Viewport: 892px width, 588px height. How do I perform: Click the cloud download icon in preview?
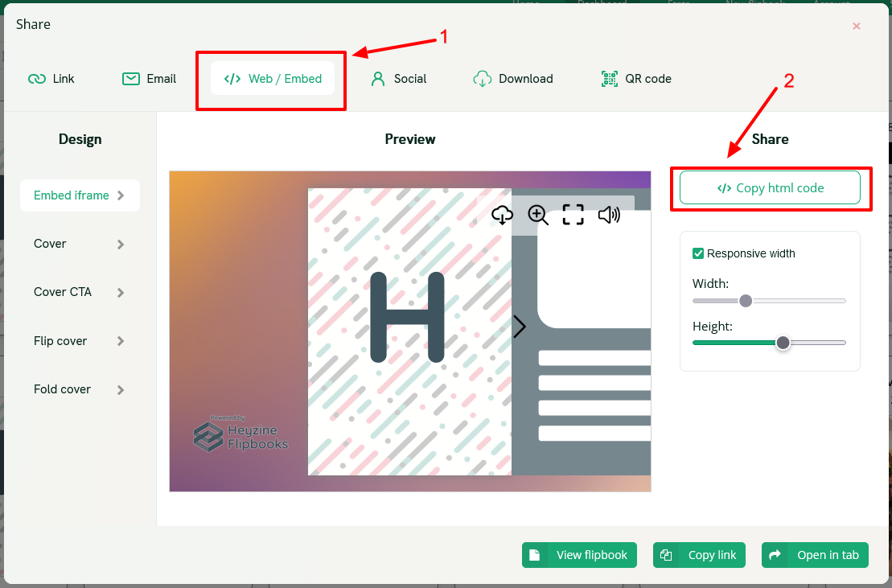pos(503,215)
